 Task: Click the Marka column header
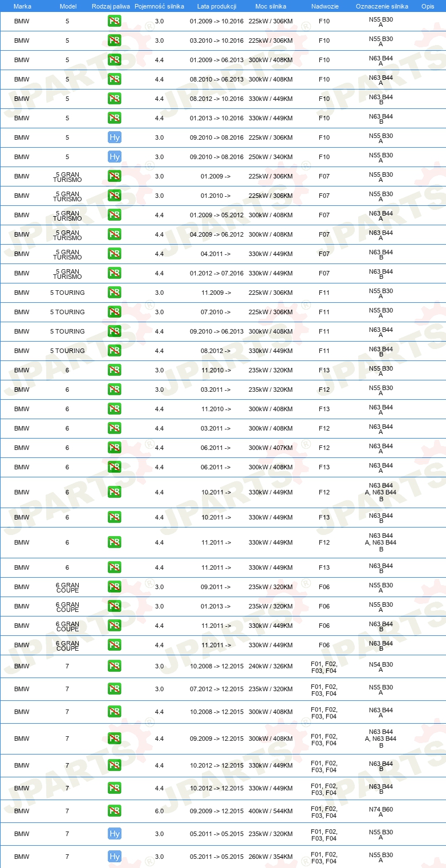pyautogui.click(x=22, y=6)
